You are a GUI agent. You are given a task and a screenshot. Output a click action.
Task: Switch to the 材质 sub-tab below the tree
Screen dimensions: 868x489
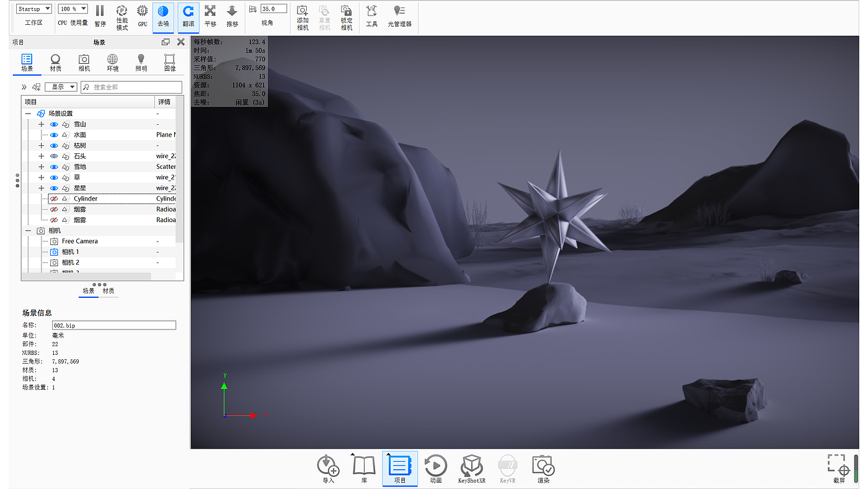[108, 291]
